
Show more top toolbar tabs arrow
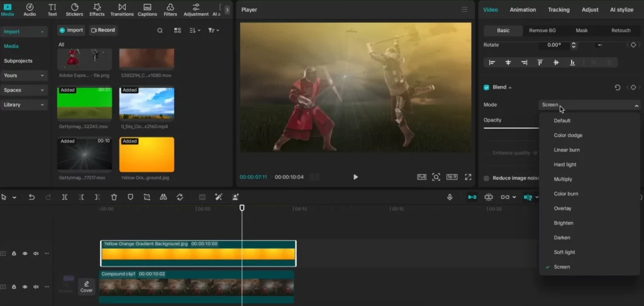[227, 9]
